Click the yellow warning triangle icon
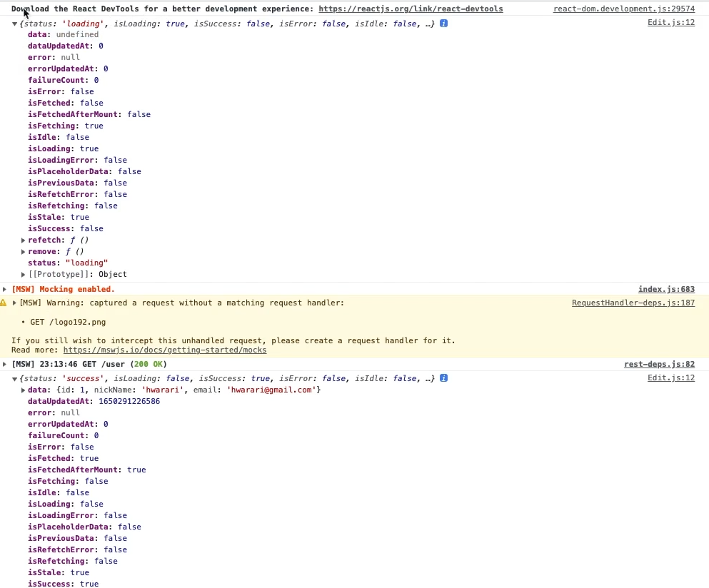The image size is (709, 588). click(x=4, y=303)
